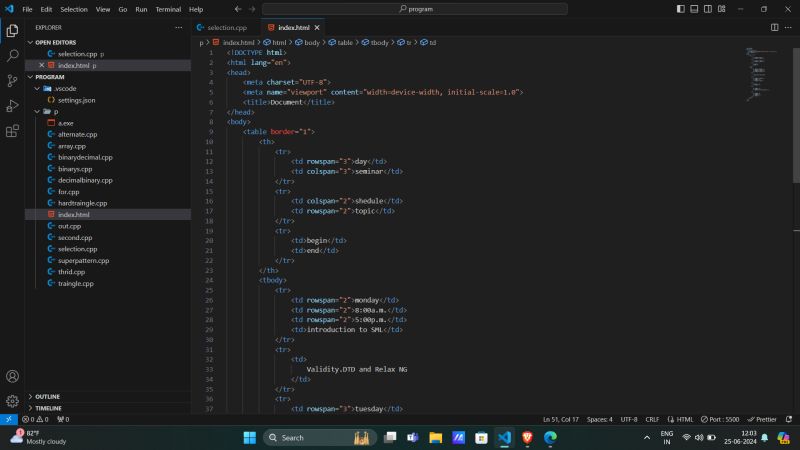Open the Extensions view
Screen dimensions: 800x450
click(x=12, y=131)
